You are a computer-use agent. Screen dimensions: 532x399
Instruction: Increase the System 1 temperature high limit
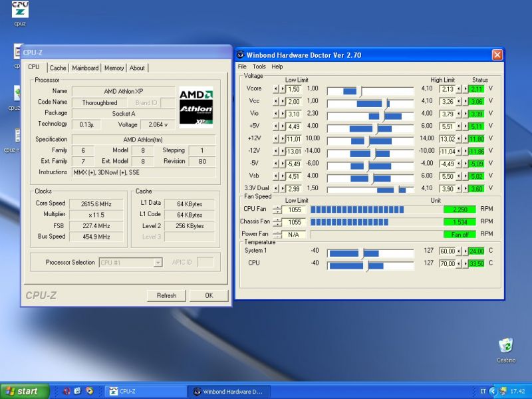pos(465,251)
